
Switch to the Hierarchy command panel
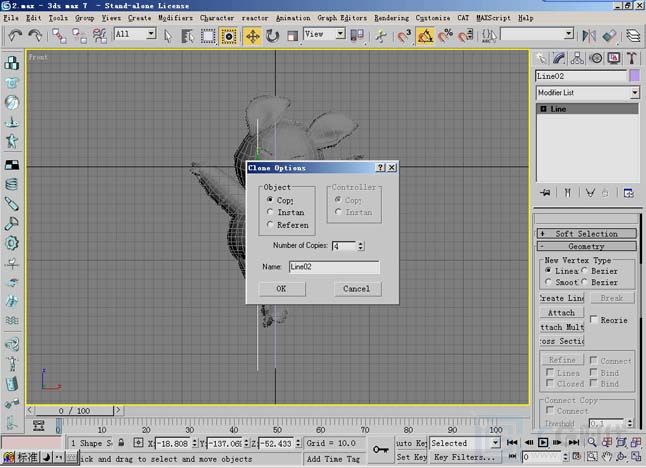tap(577, 58)
